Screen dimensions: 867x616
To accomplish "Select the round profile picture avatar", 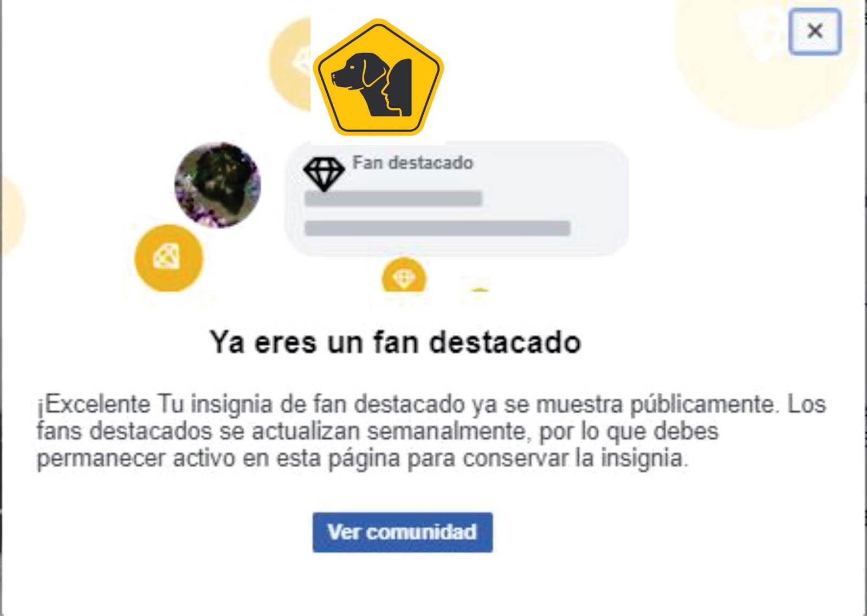I will tap(217, 185).
